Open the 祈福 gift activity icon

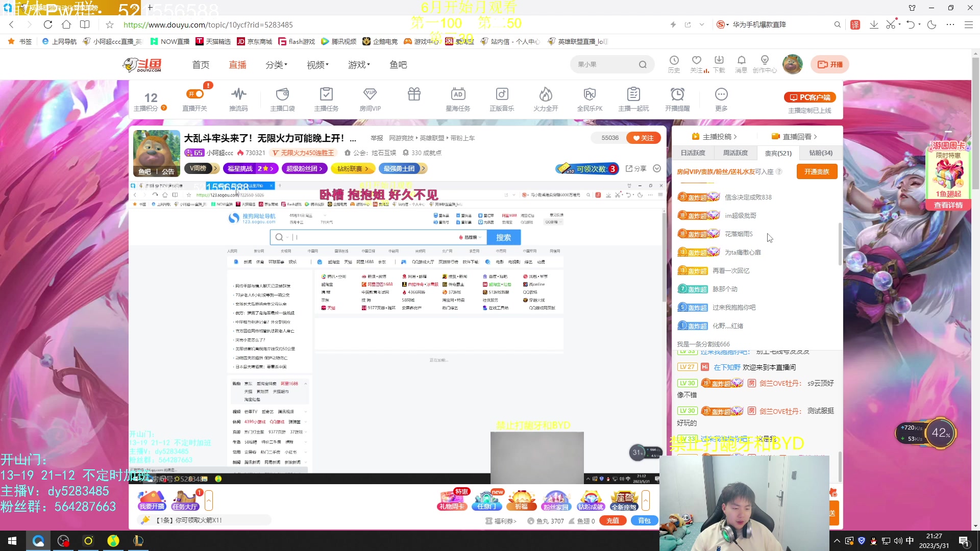521,499
